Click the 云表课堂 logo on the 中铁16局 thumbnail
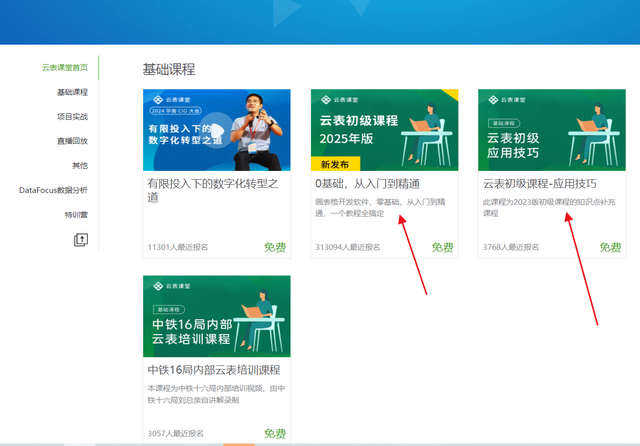Image resolution: width=640 pixels, height=446 pixels. 172,286
